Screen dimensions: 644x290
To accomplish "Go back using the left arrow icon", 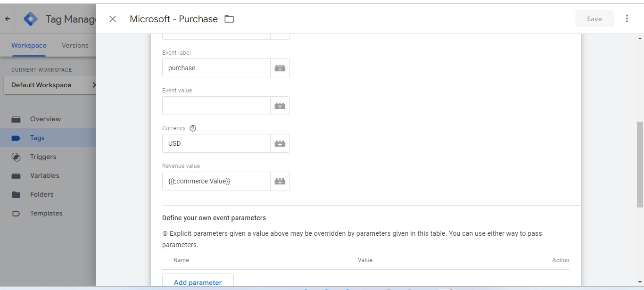I will (x=8, y=19).
